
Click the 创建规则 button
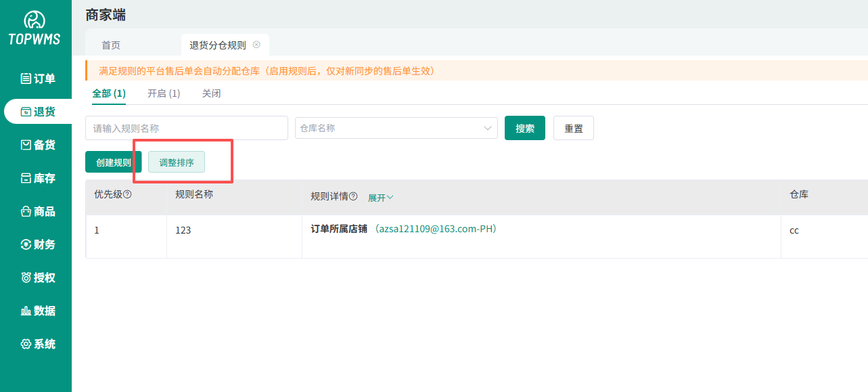coord(114,162)
